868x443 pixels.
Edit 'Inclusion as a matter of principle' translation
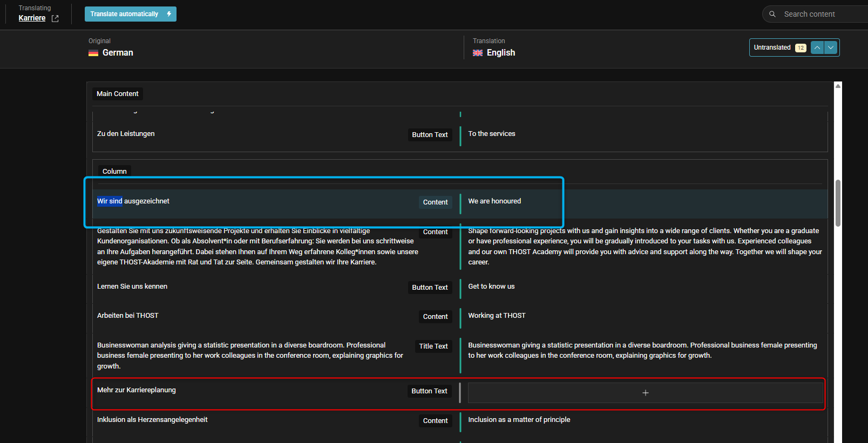tap(519, 420)
